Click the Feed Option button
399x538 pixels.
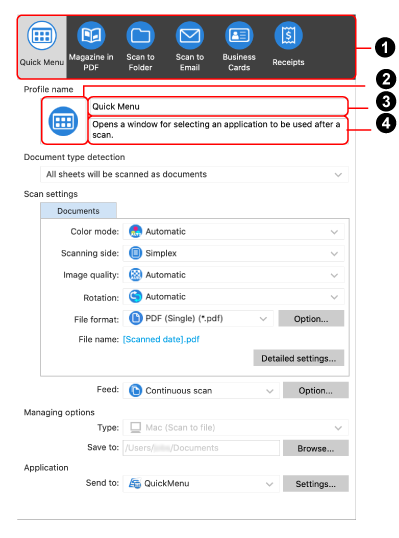click(x=316, y=390)
